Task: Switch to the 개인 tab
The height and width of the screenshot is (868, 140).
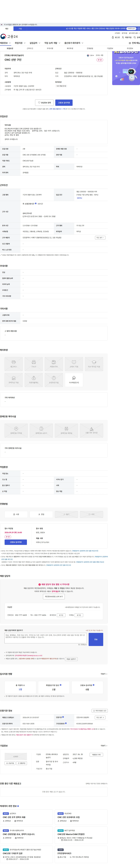Action: click(7, 29)
